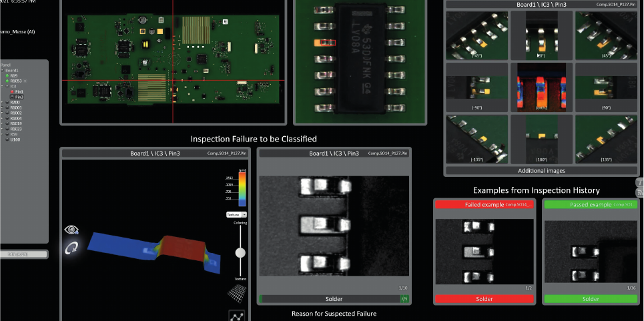
Task: Click the 'Reason for Suspected Failure' label
Action: pos(334,314)
